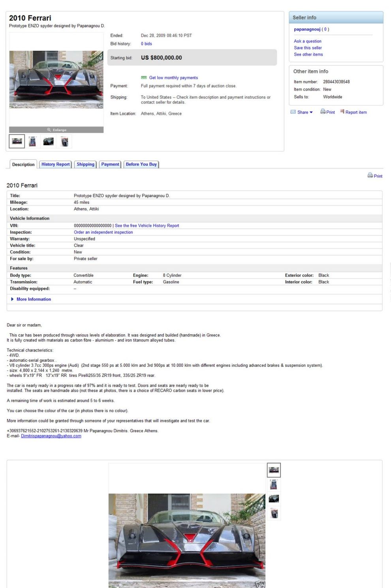Order an independent inspection link
This screenshot has width=391, height=588.
point(103,232)
